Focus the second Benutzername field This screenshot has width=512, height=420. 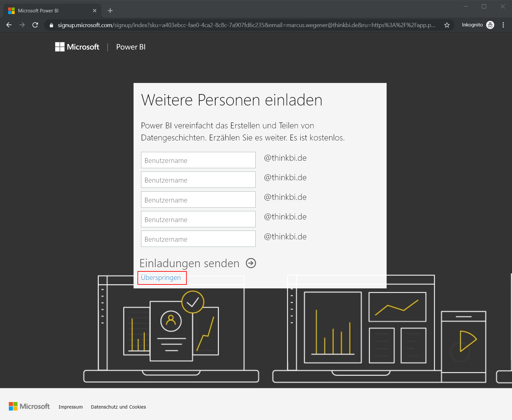pyautogui.click(x=198, y=180)
